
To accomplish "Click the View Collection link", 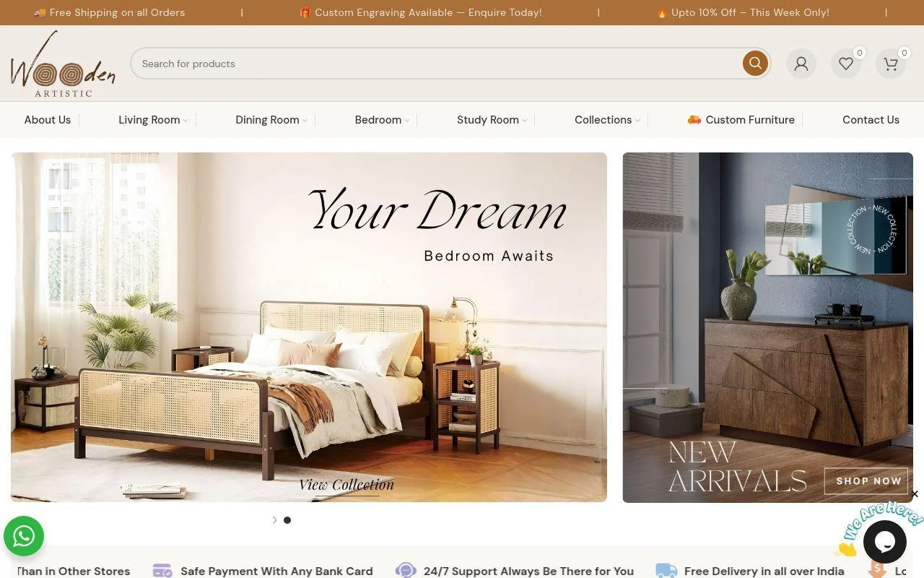I will [x=346, y=485].
